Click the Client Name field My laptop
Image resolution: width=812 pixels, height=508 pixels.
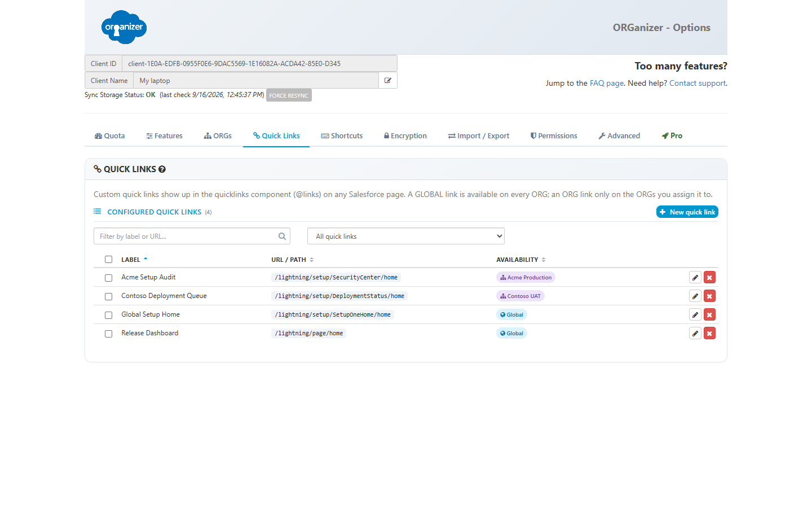pyautogui.click(x=256, y=81)
